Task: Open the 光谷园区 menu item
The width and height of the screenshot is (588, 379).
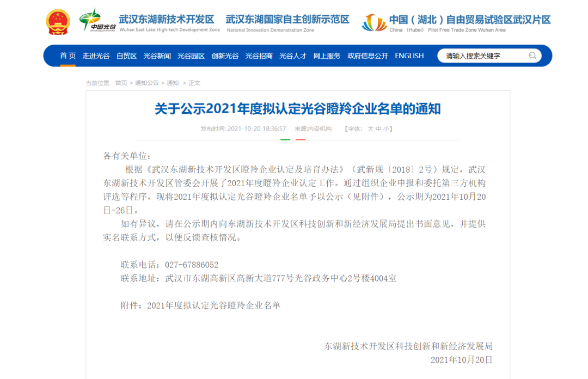Action: pos(191,56)
